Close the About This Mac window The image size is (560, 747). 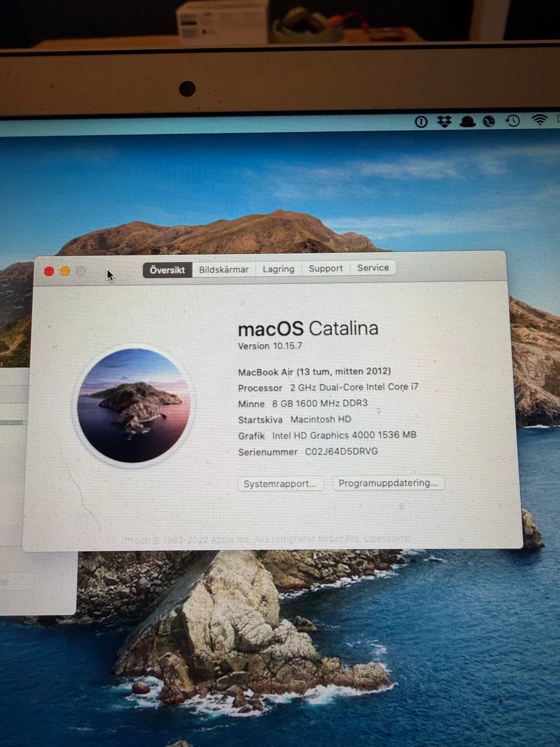pos(50,271)
